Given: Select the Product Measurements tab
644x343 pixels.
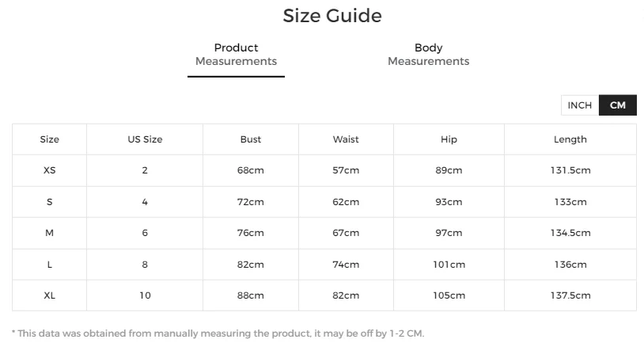Looking at the screenshot, I should 237,55.
